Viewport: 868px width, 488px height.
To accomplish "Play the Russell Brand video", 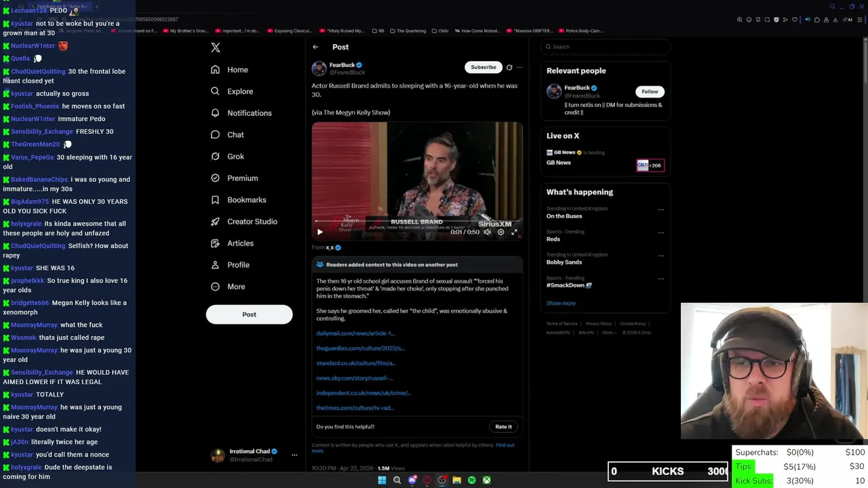I will [320, 232].
